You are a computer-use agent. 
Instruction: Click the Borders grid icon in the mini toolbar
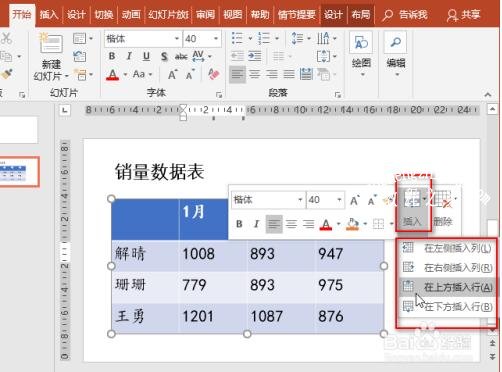click(x=378, y=224)
